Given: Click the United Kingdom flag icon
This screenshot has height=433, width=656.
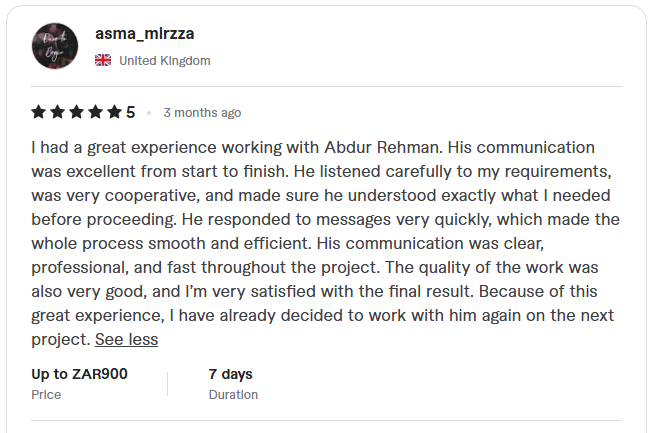Looking at the screenshot, I should [x=103, y=60].
